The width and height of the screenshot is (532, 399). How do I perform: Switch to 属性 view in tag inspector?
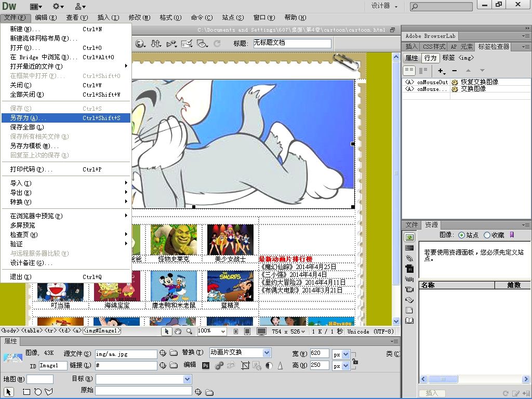(411, 58)
